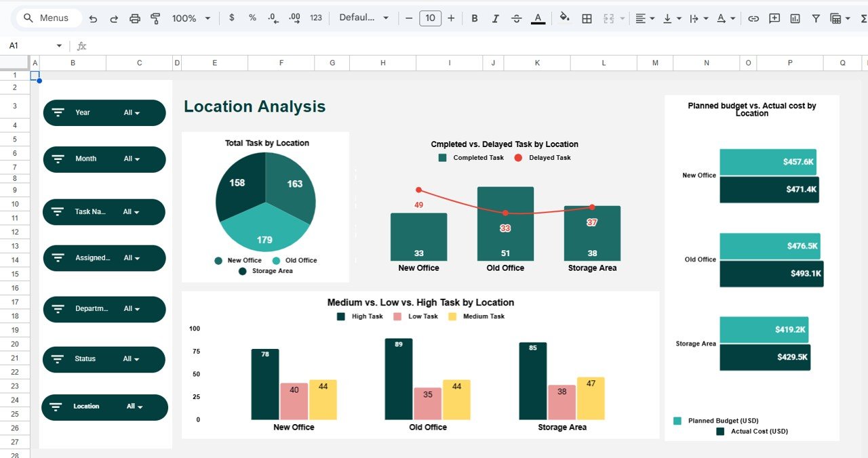Viewport: 868px width, 458px height.
Task: Open the Insert chart tool
Action: 795,18
